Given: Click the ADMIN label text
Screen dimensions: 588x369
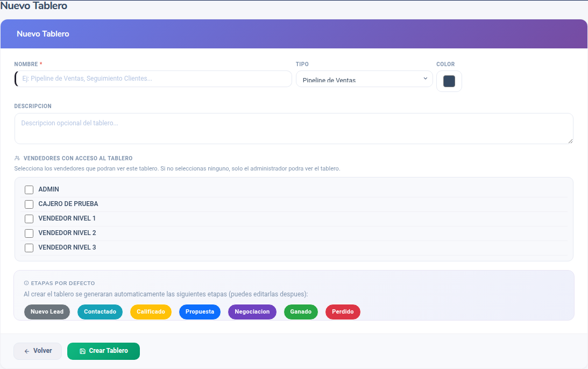Looking at the screenshot, I should point(49,189).
